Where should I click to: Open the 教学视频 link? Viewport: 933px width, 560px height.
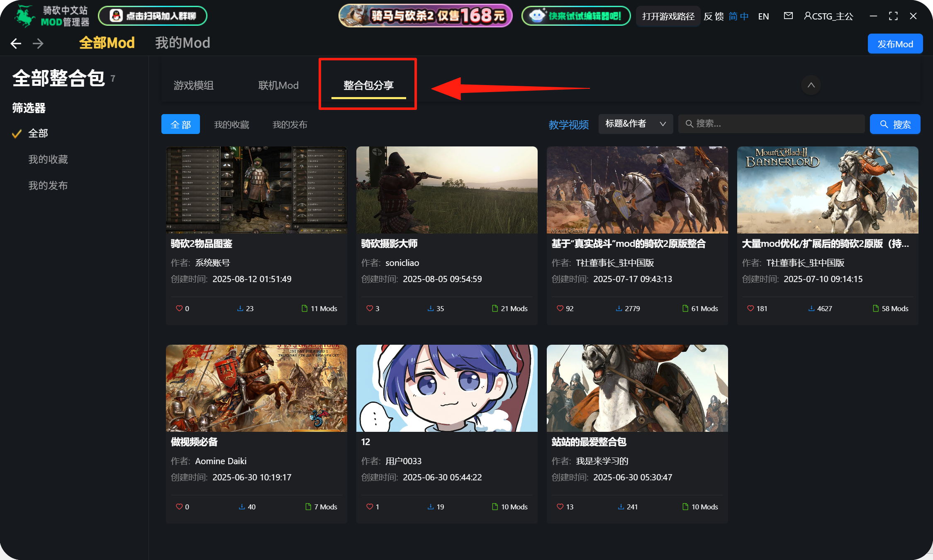coord(568,124)
